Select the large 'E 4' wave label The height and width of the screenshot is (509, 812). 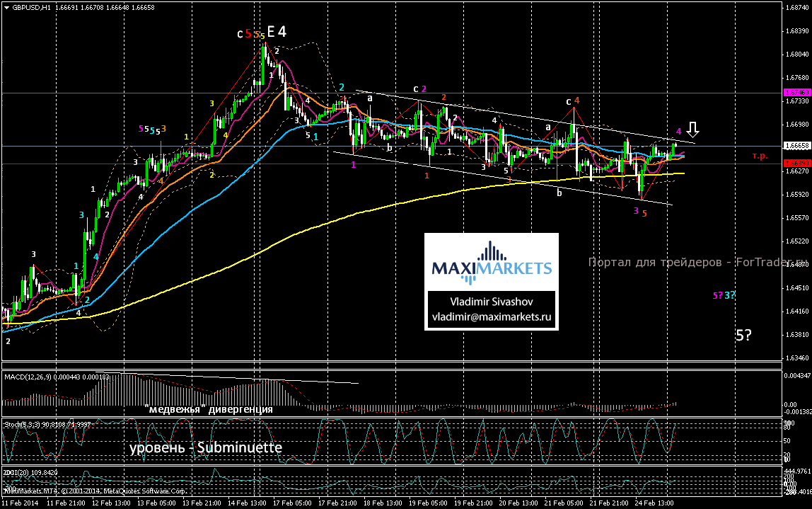[277, 32]
